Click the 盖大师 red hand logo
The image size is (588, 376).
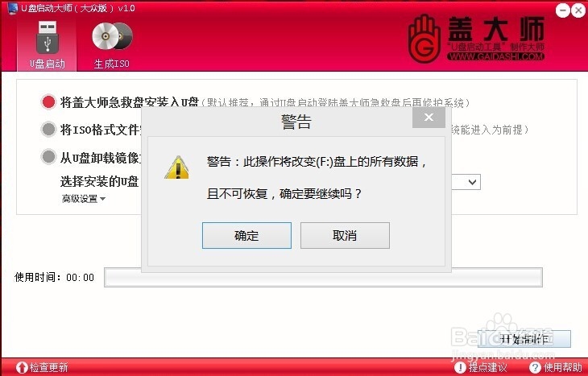(x=424, y=39)
